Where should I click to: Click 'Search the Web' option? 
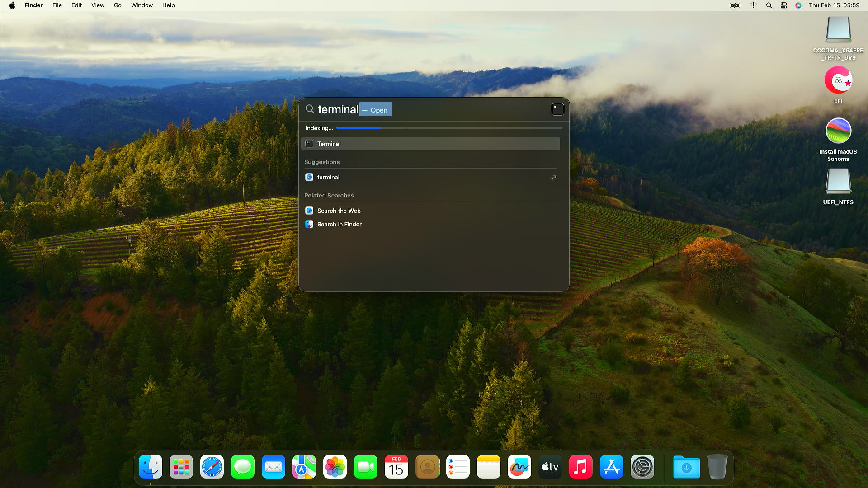pos(339,211)
